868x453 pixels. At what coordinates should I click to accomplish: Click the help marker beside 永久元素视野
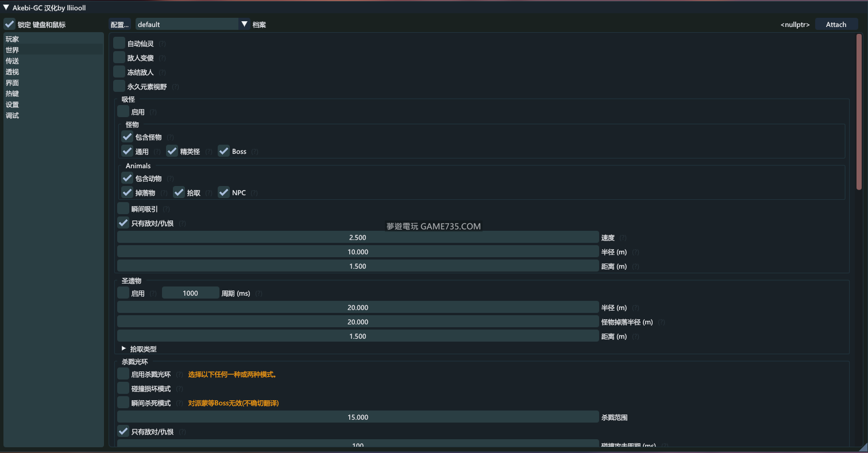(x=175, y=87)
